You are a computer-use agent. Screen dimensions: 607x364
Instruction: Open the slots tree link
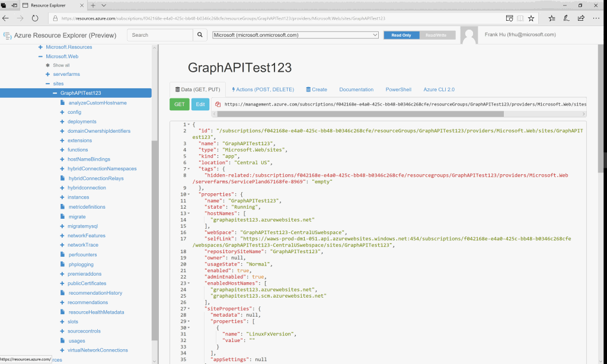click(x=73, y=321)
